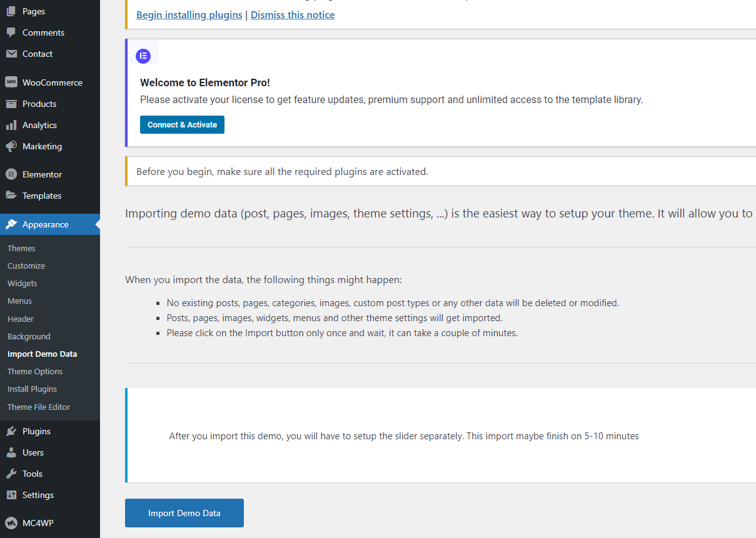Screen dimensions: 756x538
Task: Click 'Please click on the Import button' bullet
Action: click(342, 333)
